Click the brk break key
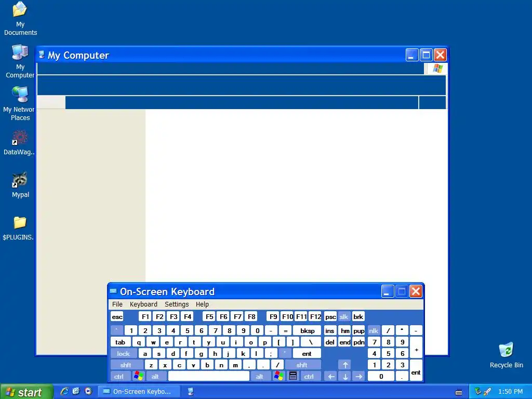This screenshot has width=532, height=399. pyautogui.click(x=358, y=316)
